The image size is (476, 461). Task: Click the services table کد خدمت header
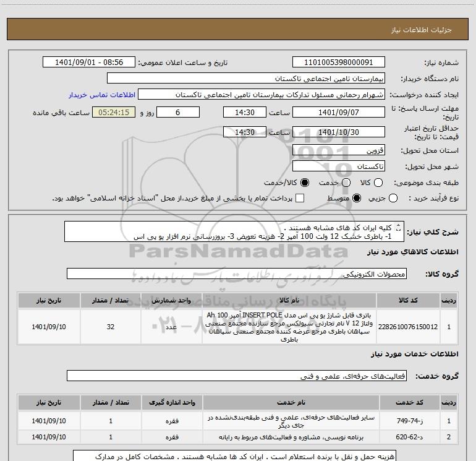(x=409, y=402)
